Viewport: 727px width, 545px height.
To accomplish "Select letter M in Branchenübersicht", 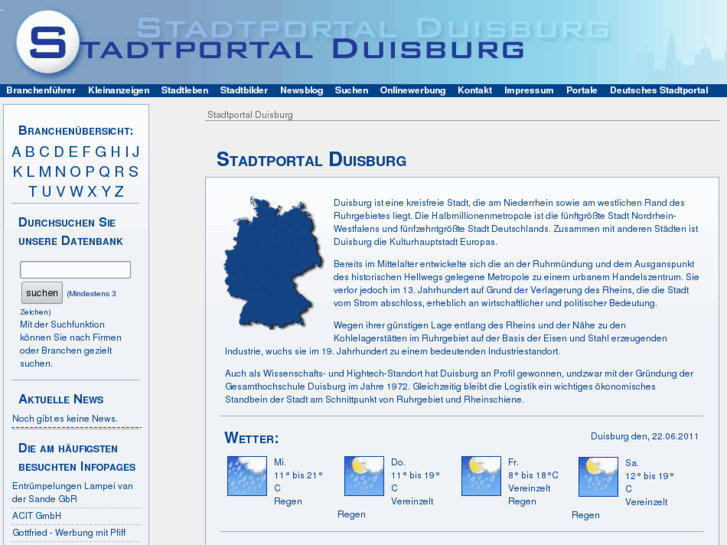I will (x=45, y=172).
